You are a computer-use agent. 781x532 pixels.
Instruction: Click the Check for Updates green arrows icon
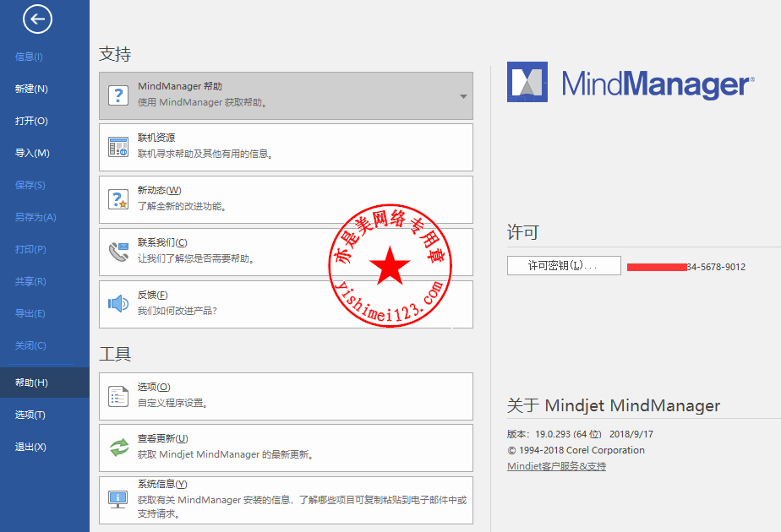tap(119, 448)
